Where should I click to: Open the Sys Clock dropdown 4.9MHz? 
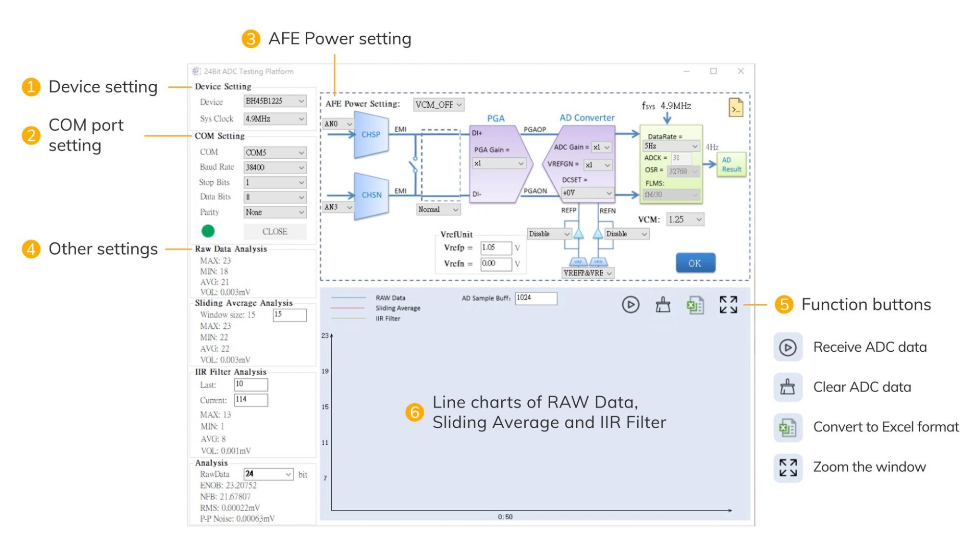pyautogui.click(x=275, y=118)
